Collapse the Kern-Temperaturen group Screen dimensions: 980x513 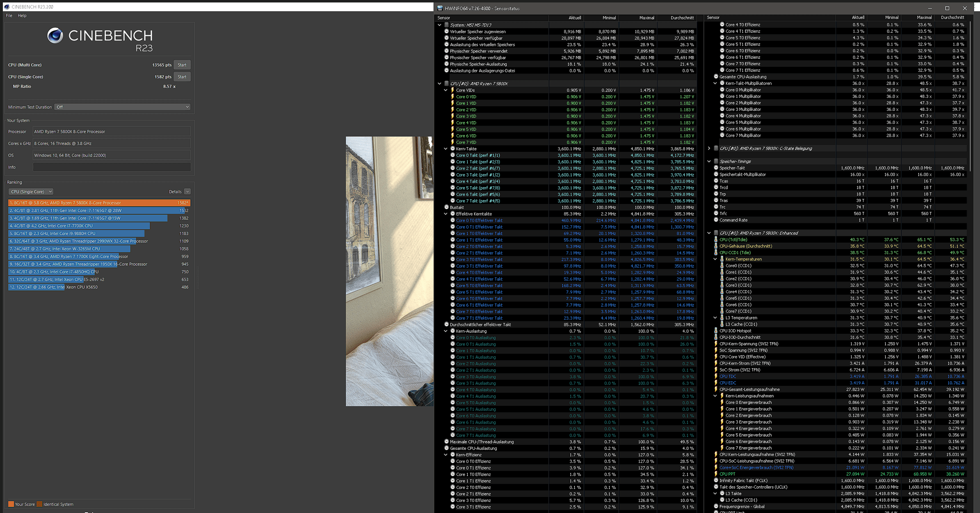click(x=715, y=259)
